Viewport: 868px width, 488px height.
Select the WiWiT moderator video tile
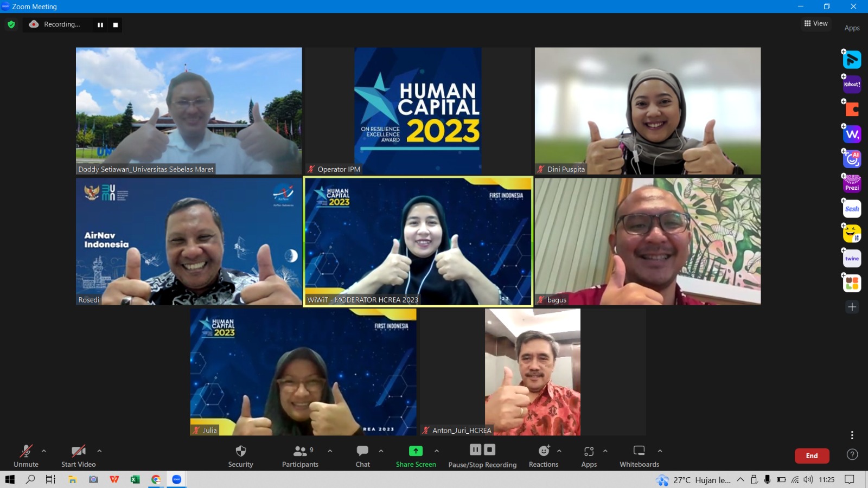point(418,241)
